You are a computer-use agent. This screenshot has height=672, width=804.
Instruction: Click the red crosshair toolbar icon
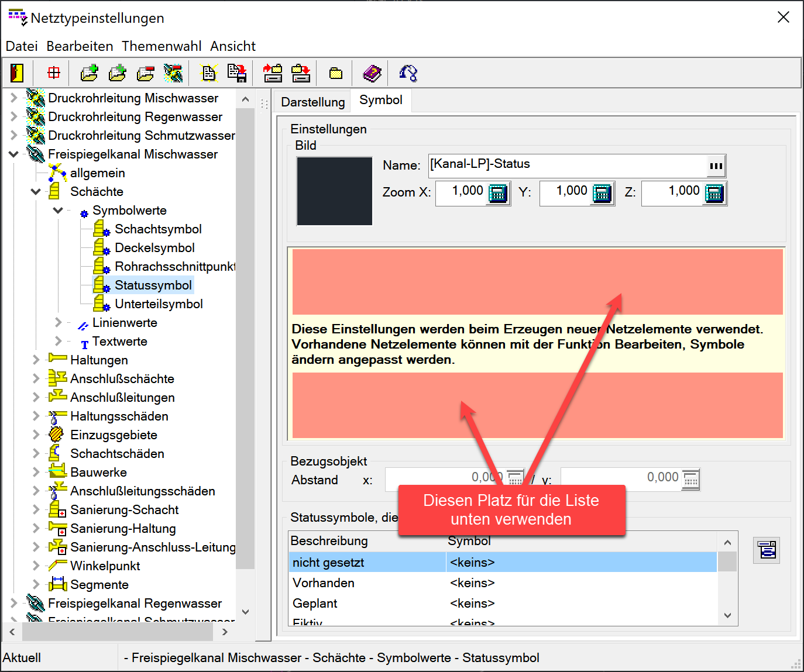click(54, 73)
